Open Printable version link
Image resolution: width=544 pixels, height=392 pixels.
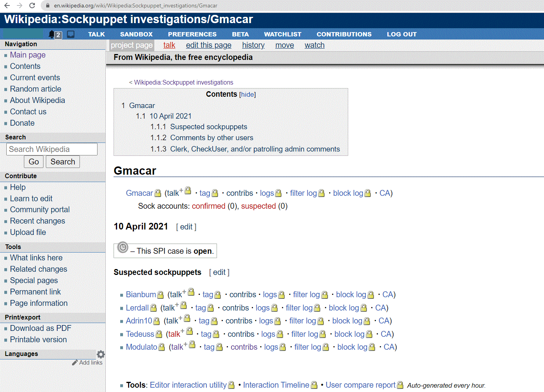pos(38,340)
